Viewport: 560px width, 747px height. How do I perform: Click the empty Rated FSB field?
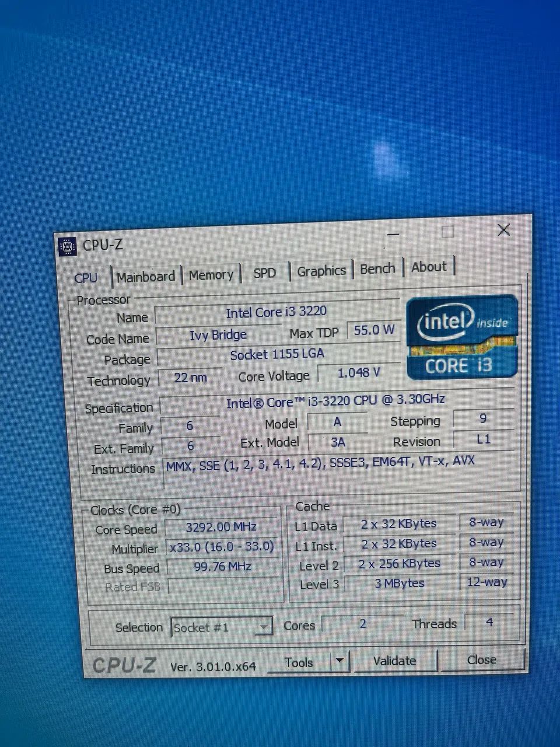click(223, 586)
